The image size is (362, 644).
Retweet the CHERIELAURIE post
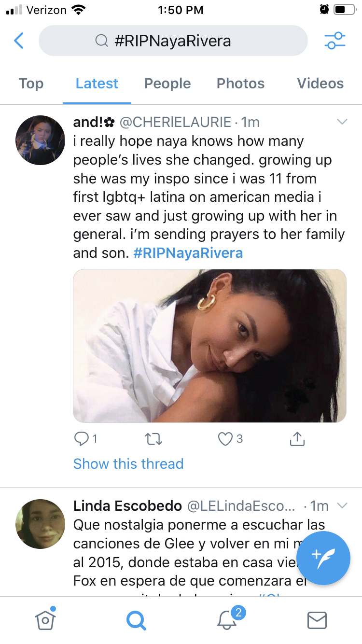153,439
